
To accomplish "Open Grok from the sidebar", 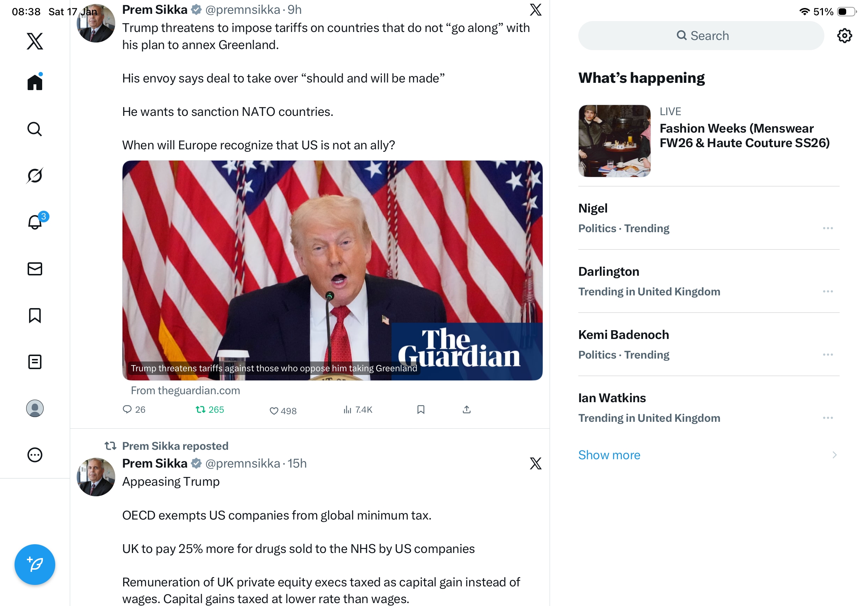I will [35, 175].
